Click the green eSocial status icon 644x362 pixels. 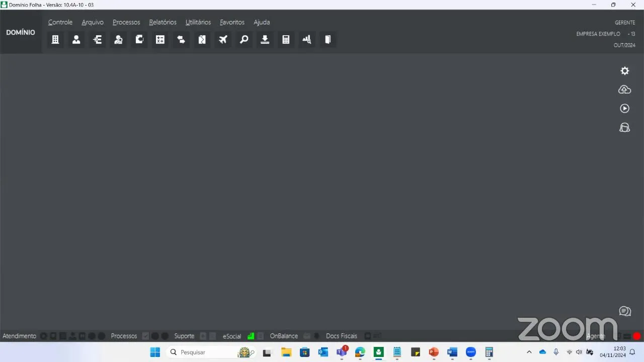(251, 336)
